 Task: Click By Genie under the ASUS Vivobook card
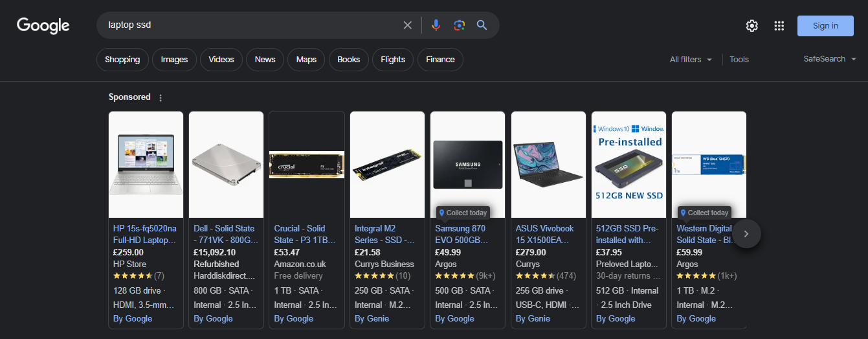(x=533, y=318)
